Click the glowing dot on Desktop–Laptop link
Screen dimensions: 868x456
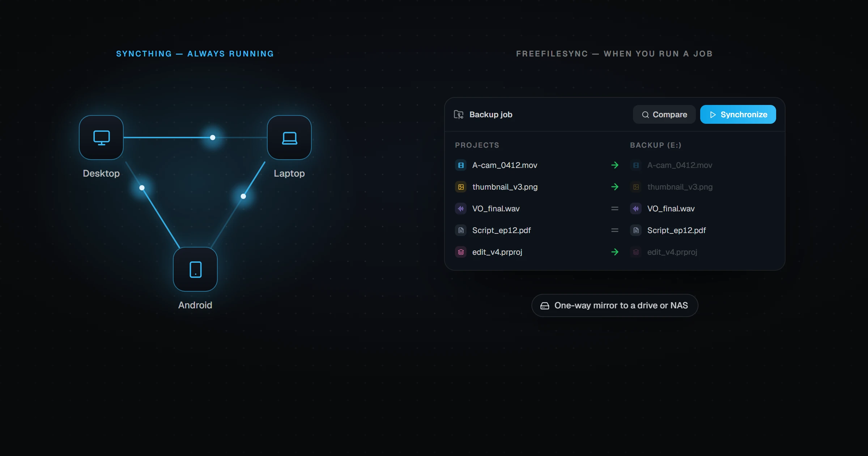pyautogui.click(x=213, y=138)
